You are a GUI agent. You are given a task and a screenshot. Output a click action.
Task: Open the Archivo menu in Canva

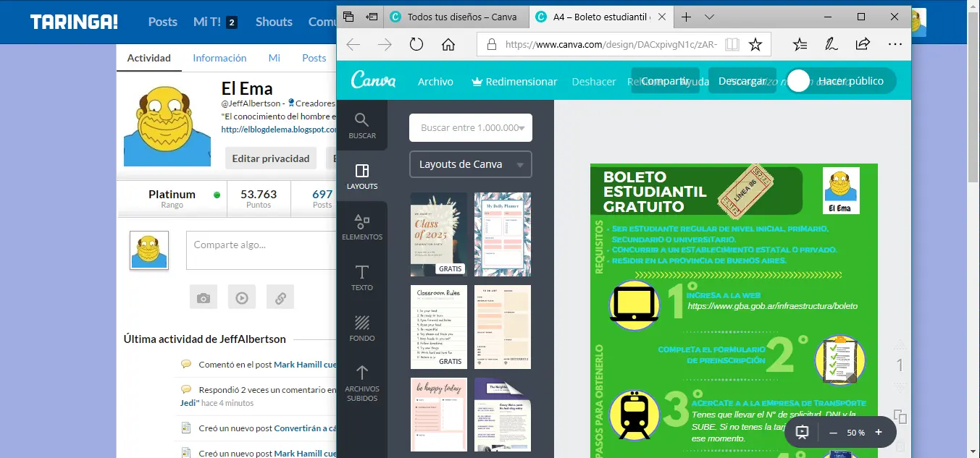435,82
